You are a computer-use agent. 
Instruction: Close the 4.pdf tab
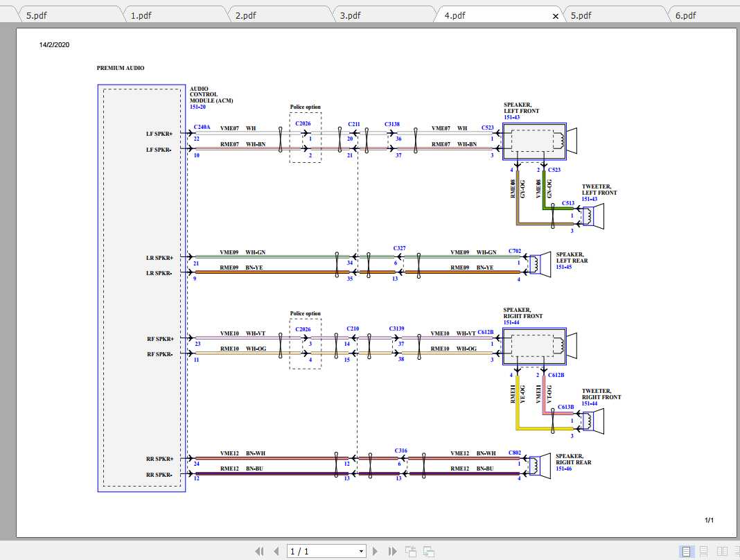pos(556,15)
